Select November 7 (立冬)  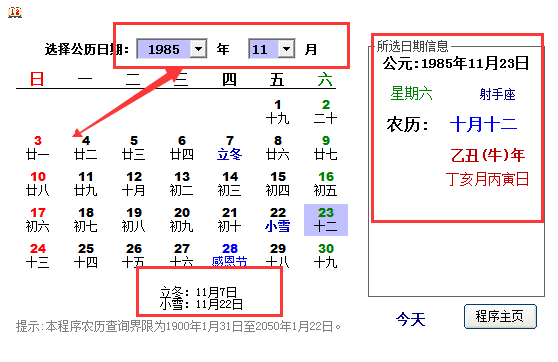click(x=230, y=148)
